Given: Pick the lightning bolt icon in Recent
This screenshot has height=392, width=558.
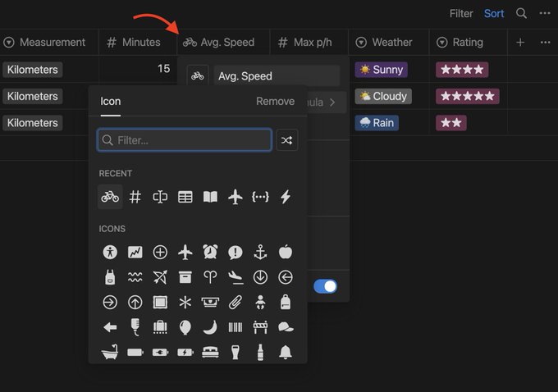Looking at the screenshot, I should [x=286, y=196].
